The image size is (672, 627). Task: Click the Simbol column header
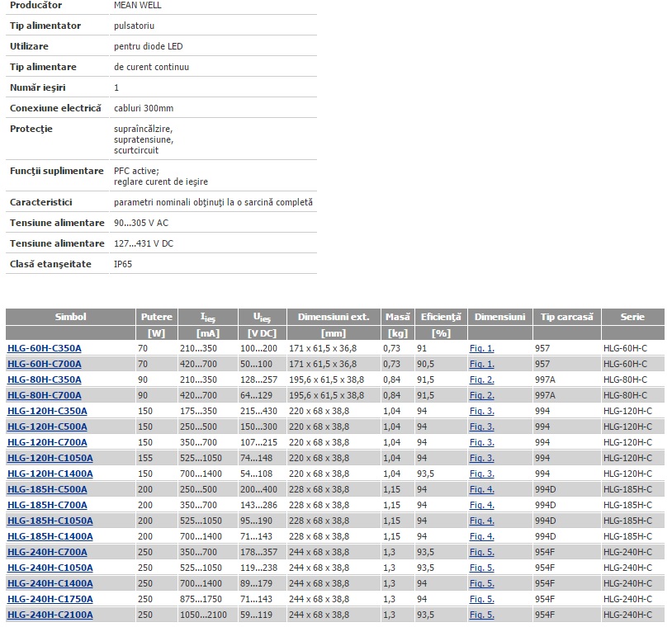(x=70, y=317)
